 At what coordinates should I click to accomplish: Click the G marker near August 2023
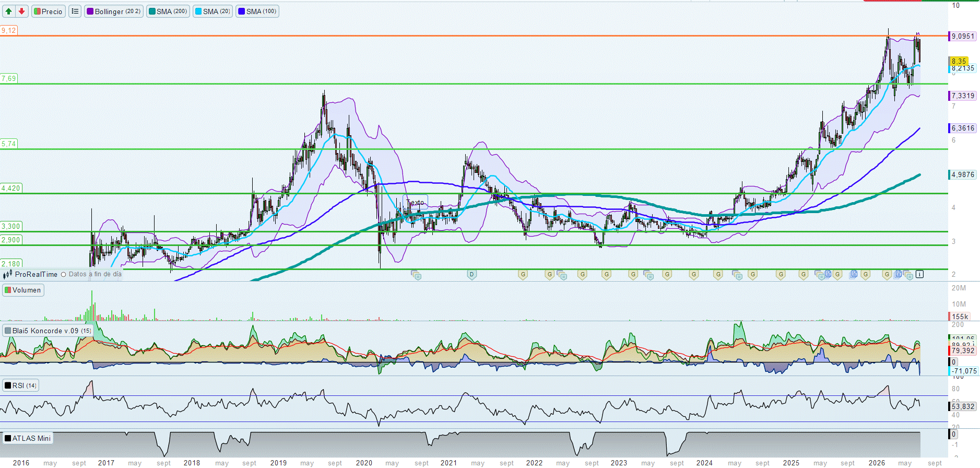tap(667, 274)
